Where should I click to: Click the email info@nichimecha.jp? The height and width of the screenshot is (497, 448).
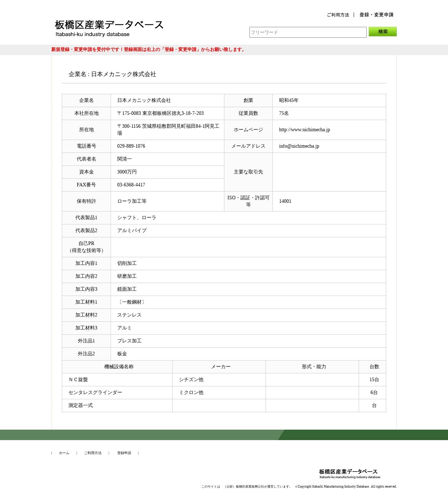pos(299,146)
